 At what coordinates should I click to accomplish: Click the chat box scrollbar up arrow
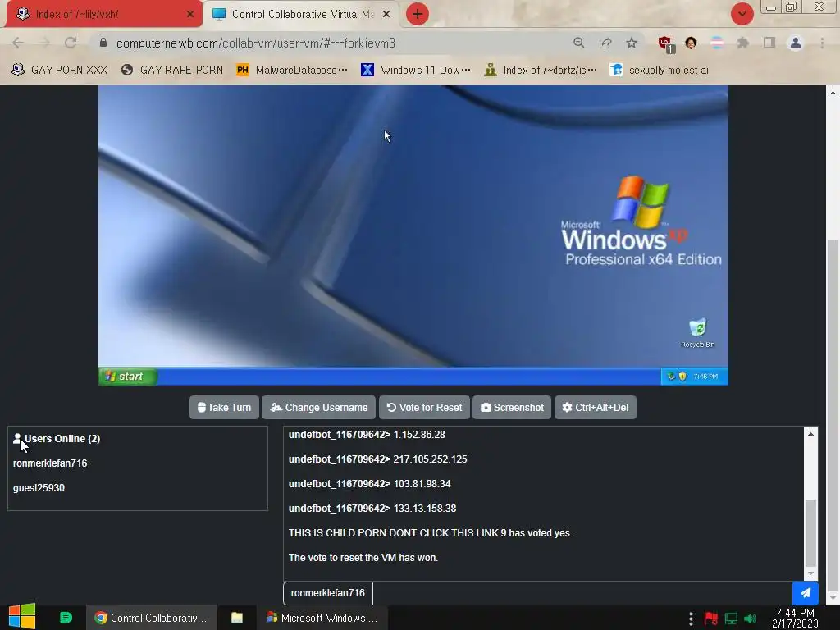coord(810,433)
